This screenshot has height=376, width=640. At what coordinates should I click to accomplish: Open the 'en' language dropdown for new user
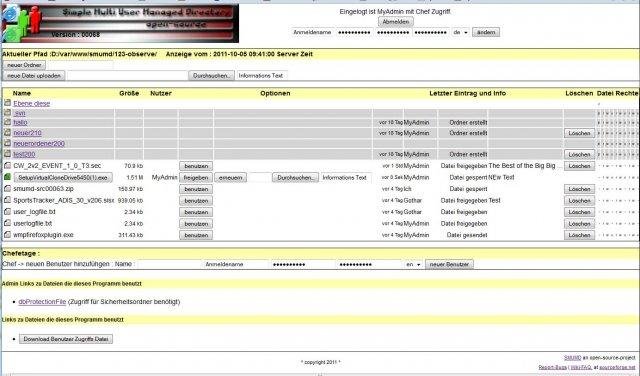point(413,265)
